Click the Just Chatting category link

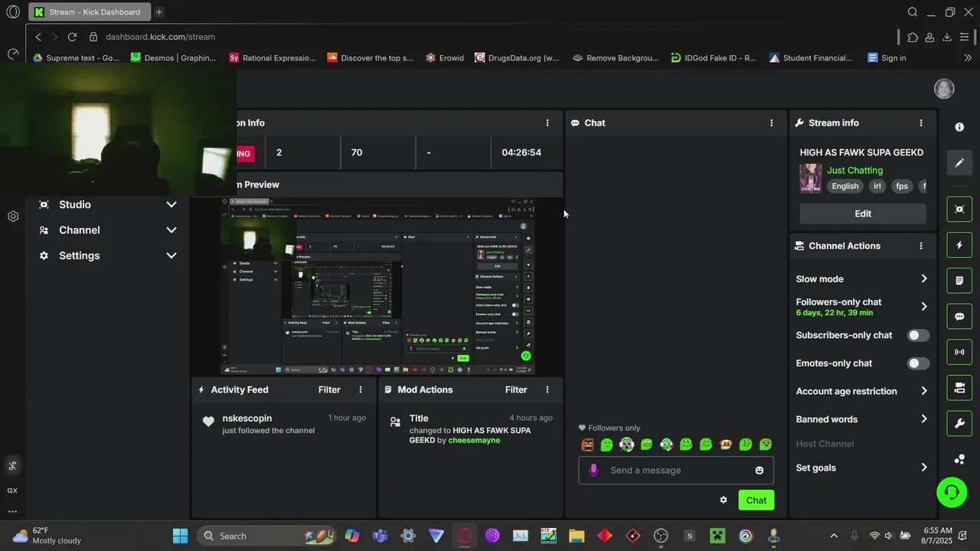coord(854,170)
